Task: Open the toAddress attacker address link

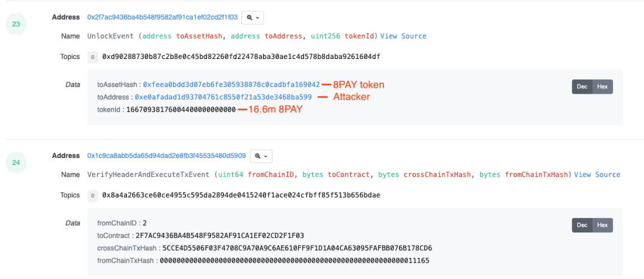Action: click(x=223, y=97)
